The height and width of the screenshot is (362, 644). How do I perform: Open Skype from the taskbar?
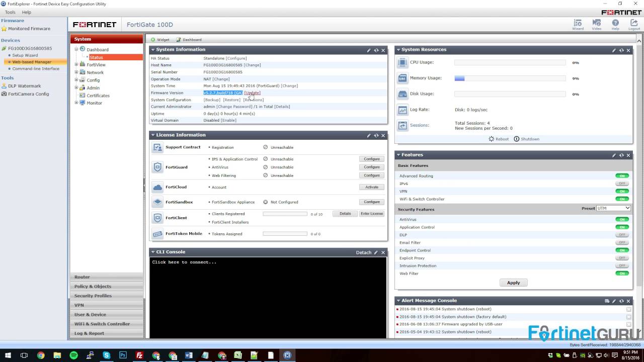[x=107, y=355]
